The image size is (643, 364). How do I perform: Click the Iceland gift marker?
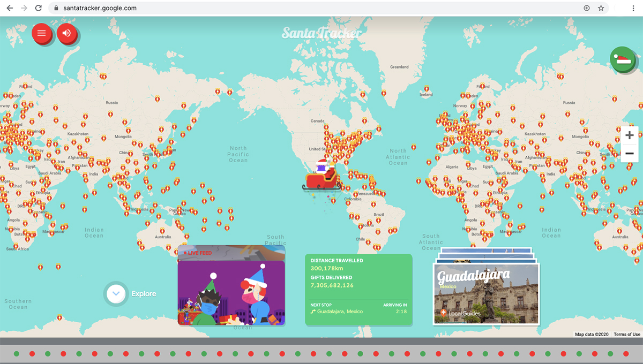point(427,89)
